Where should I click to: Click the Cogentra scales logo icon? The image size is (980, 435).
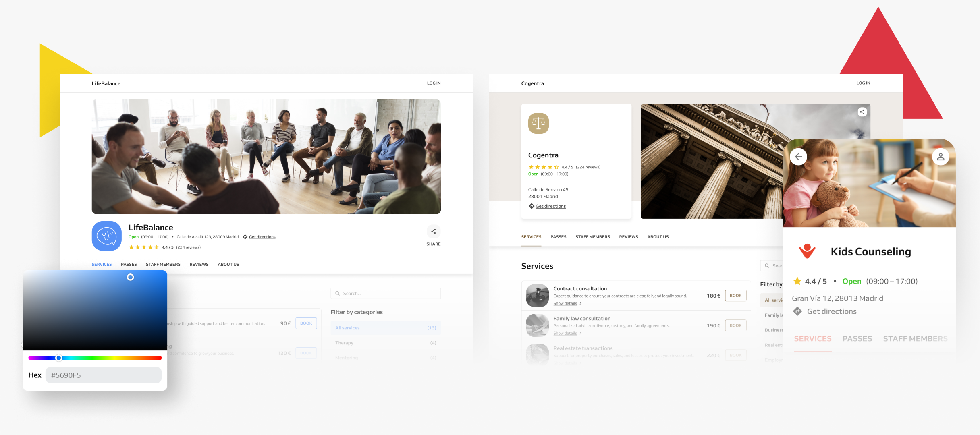coord(538,123)
